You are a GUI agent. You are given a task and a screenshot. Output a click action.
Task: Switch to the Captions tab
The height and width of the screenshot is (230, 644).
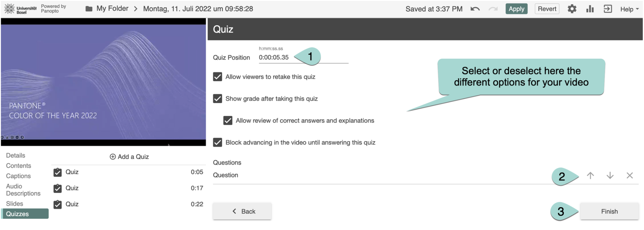click(18, 176)
